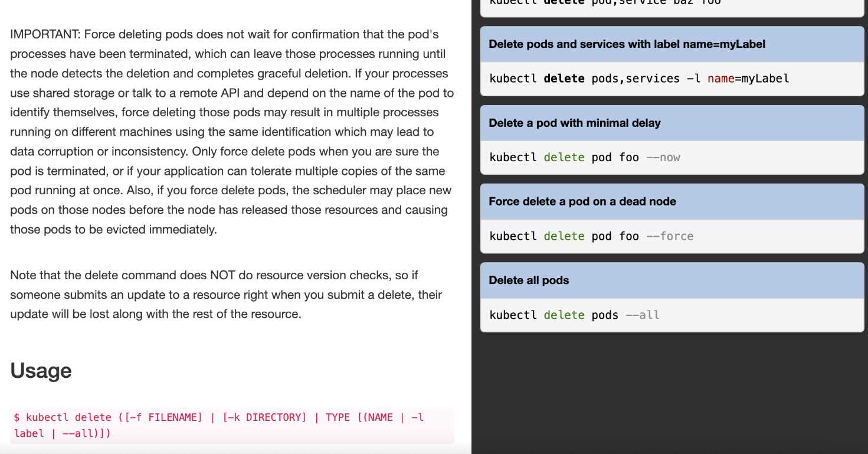Viewport: 868px width, 454px height.
Task: Click the "name=myLabel" example title bar
Action: click(x=627, y=44)
